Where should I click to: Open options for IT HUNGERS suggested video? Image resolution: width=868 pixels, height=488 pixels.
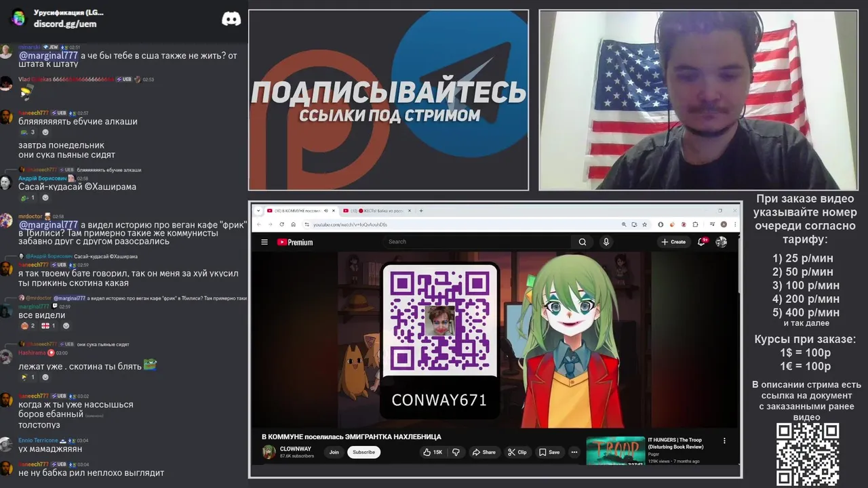(x=724, y=441)
